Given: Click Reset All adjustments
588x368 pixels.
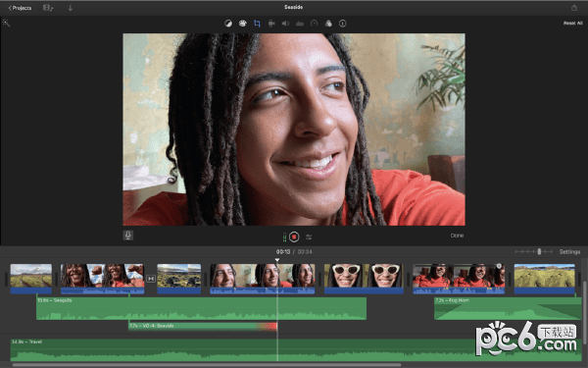Looking at the screenshot, I should tap(572, 23).
